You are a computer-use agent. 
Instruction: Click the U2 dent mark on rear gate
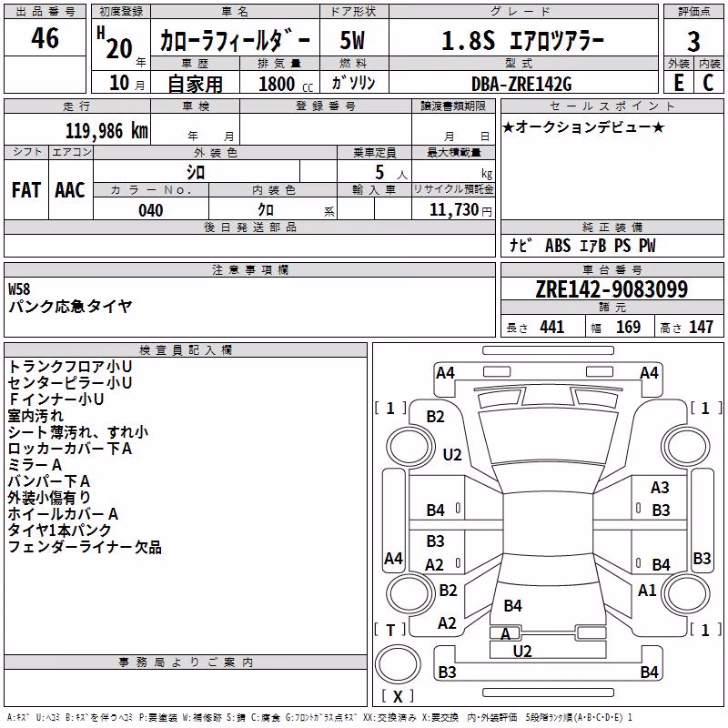click(x=522, y=651)
